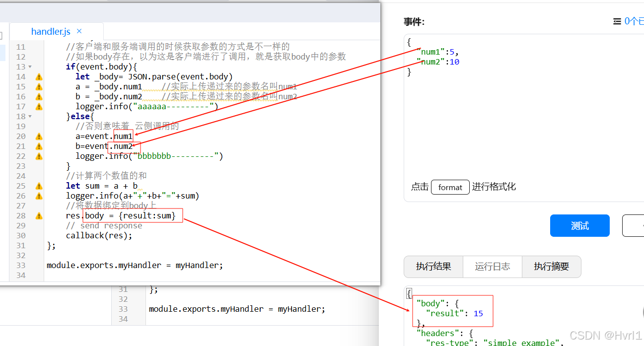Click the logger.info(a+"+"+b+"="+sum) line
This screenshot has height=346, width=644.
pos(133,196)
